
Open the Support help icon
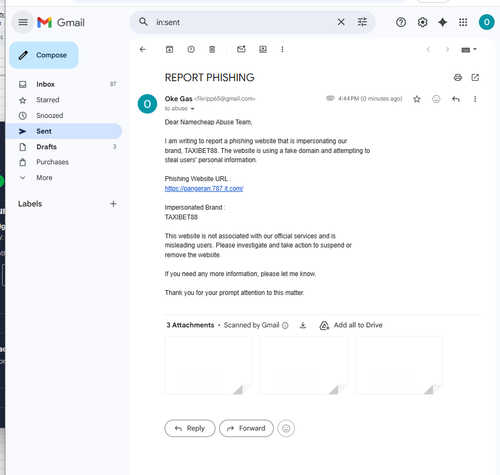(401, 22)
